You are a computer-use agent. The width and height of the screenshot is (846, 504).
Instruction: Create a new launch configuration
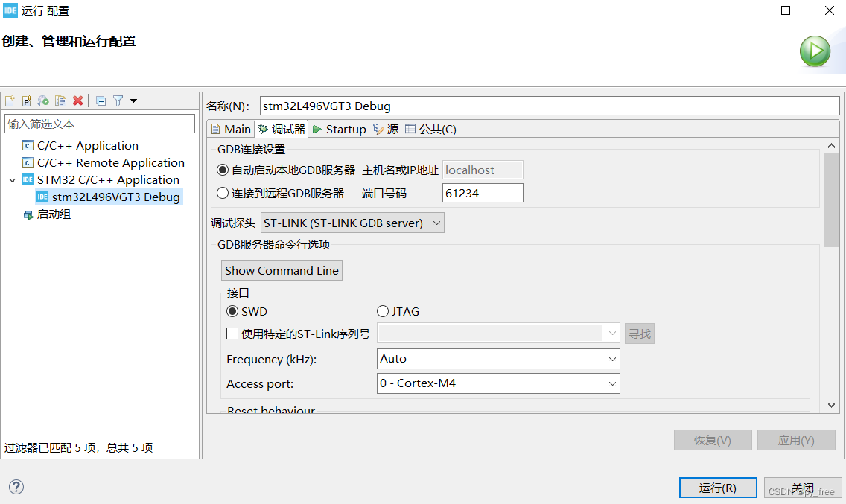10,101
